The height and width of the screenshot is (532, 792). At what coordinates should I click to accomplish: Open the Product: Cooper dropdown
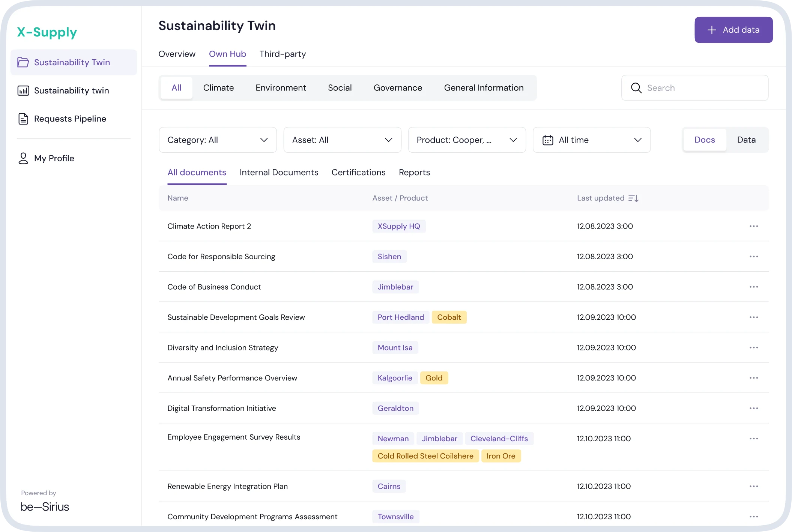tap(467, 140)
